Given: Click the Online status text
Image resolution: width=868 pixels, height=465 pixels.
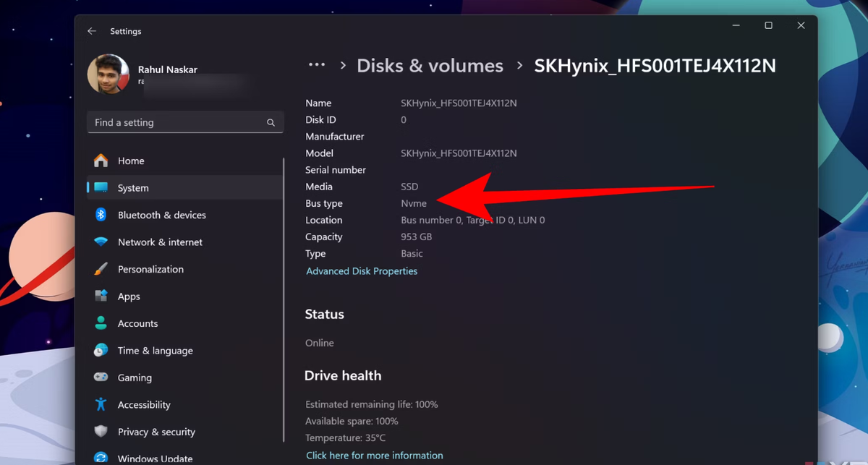Looking at the screenshot, I should (x=320, y=343).
